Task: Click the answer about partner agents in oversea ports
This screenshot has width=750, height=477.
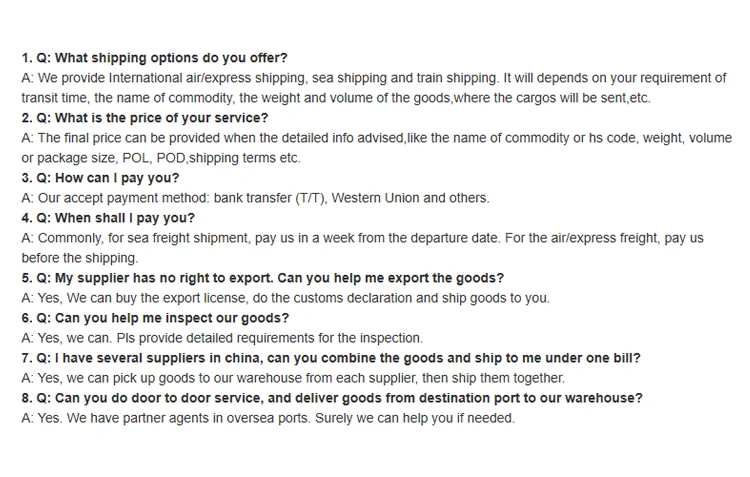Action: pyautogui.click(x=268, y=418)
